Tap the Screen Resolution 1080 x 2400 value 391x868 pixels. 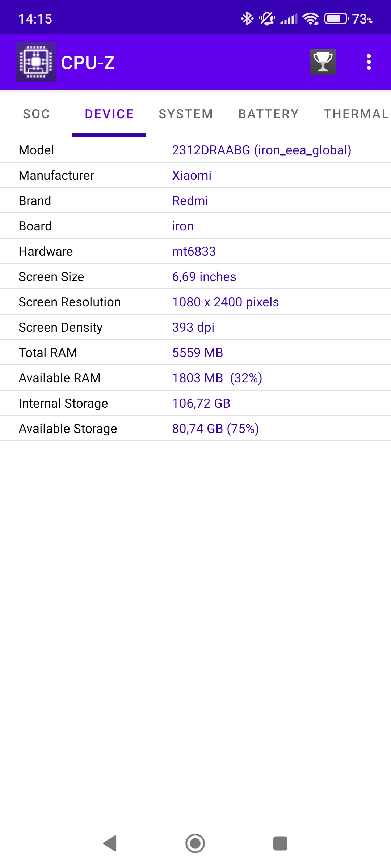pos(225,302)
